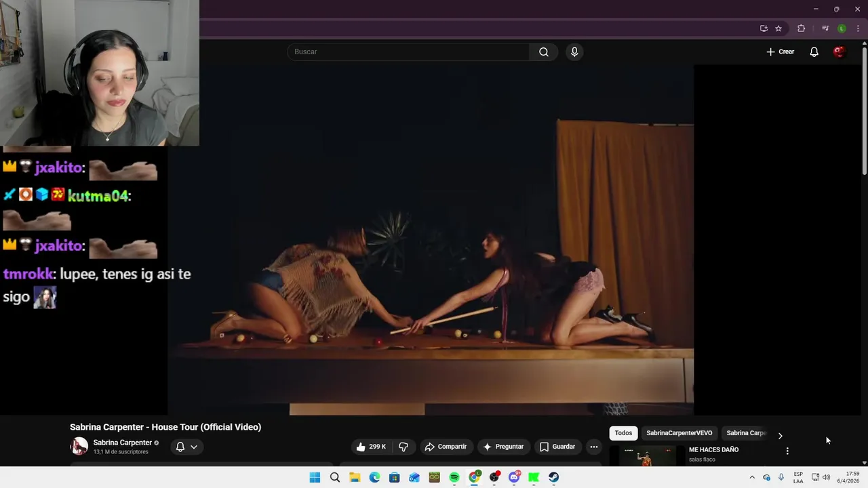Show hidden system tray icons
The image size is (868, 488).
751,477
